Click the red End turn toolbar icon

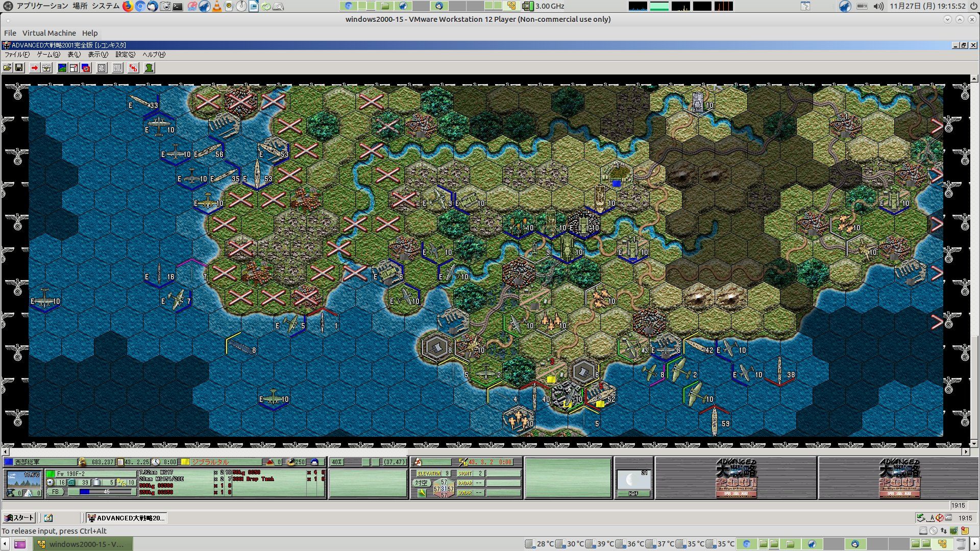pyautogui.click(x=133, y=68)
